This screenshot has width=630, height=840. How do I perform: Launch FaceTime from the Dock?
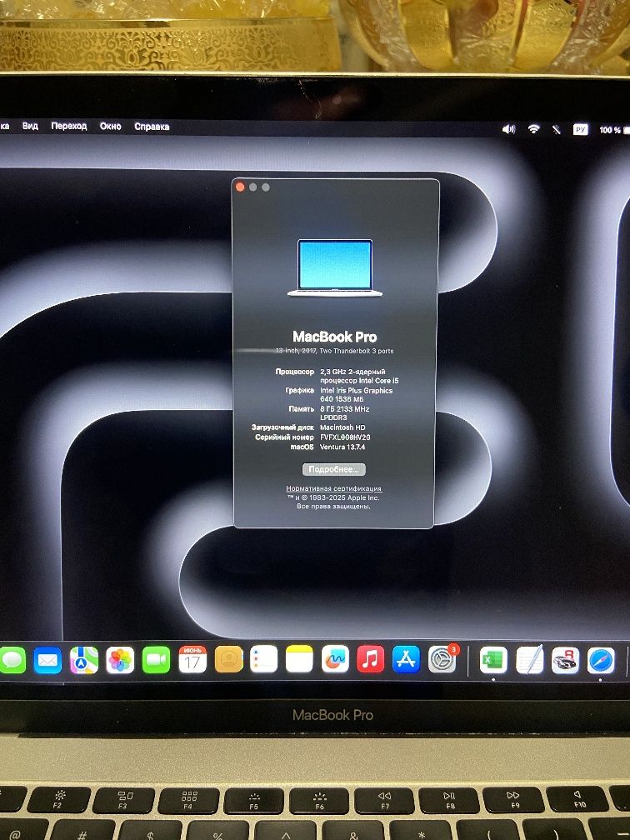[156, 659]
